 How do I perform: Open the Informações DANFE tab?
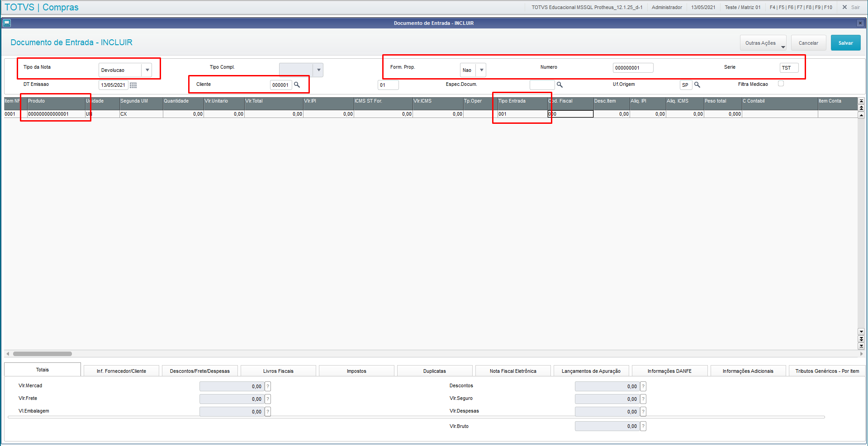[669, 371]
